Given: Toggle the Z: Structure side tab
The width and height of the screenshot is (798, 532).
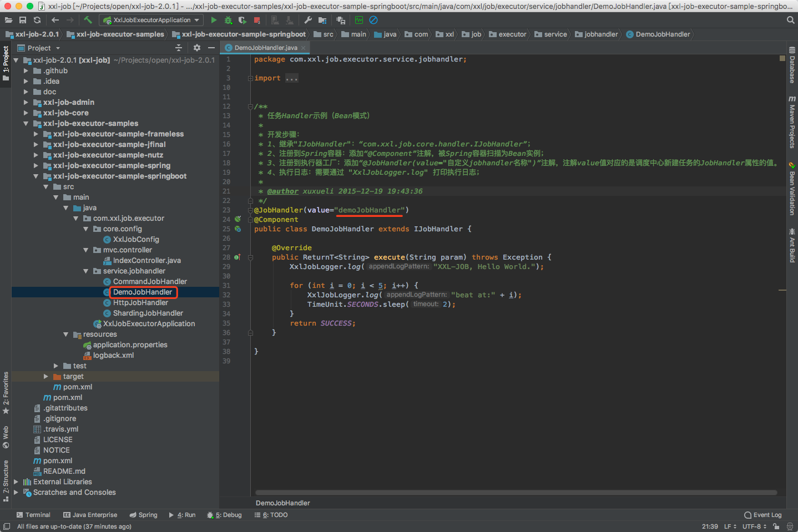Looking at the screenshot, I should click(6, 480).
